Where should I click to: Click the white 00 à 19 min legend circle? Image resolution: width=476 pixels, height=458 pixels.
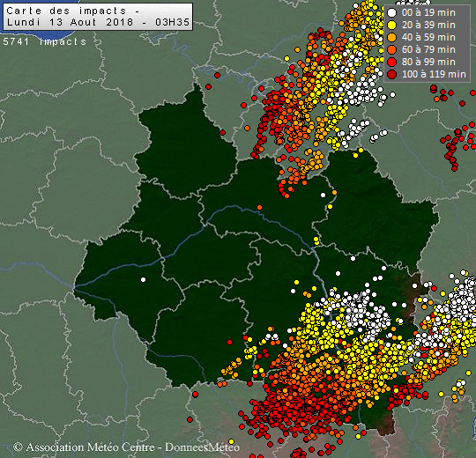(392, 12)
